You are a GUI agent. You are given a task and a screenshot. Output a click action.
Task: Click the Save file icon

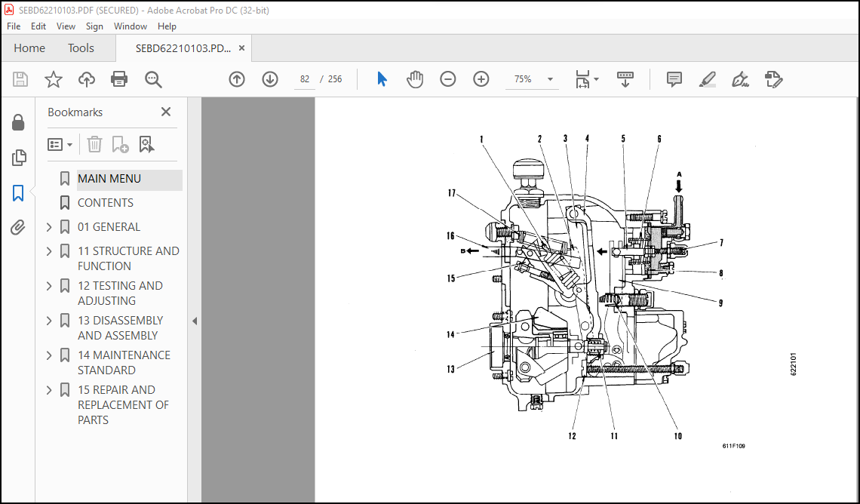[x=20, y=79]
